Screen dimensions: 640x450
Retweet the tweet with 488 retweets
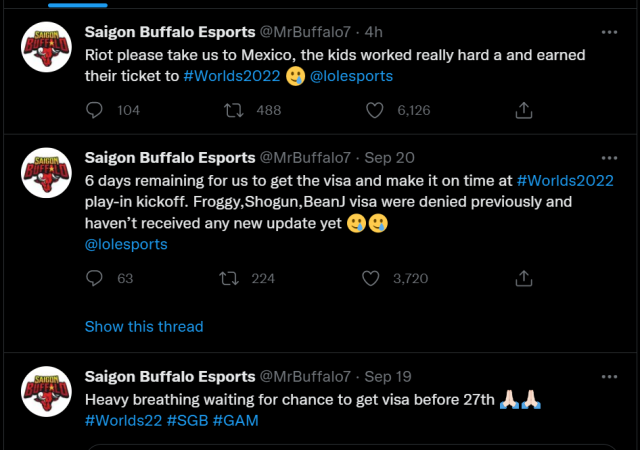234,110
